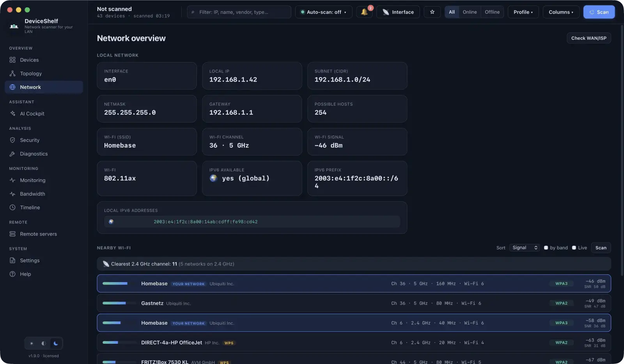Viewport: 624px width, 364px height.
Task: Click the AI Cockpit sparkle icon
Action: click(12, 114)
